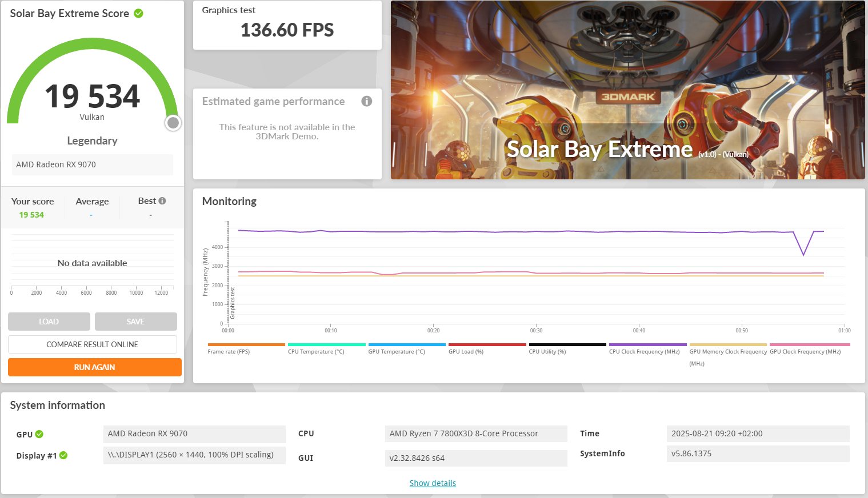
Task: Open the Show details link
Action: [x=433, y=483]
